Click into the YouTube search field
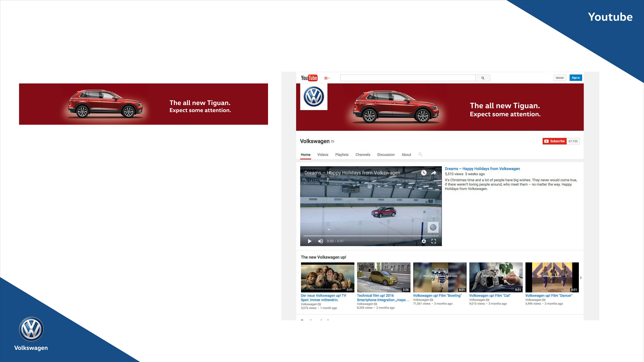 pos(408,78)
